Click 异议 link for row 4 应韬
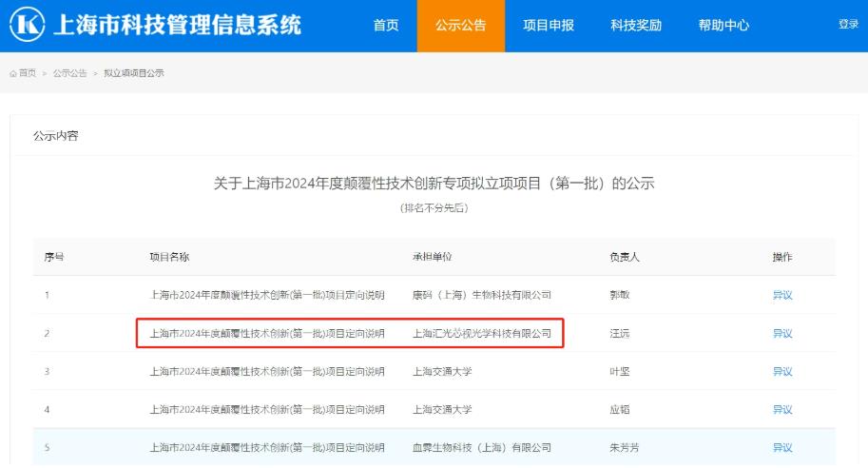Viewport: 868px width, 468px height. coord(782,410)
